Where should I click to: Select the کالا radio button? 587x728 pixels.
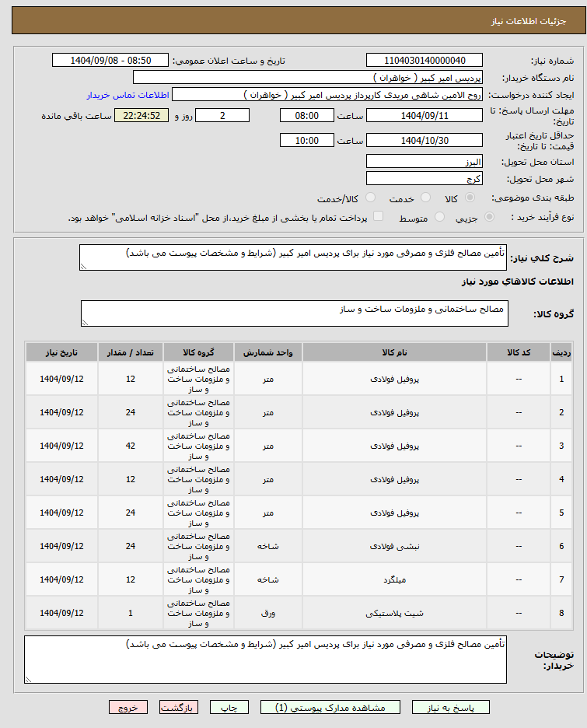point(470,198)
